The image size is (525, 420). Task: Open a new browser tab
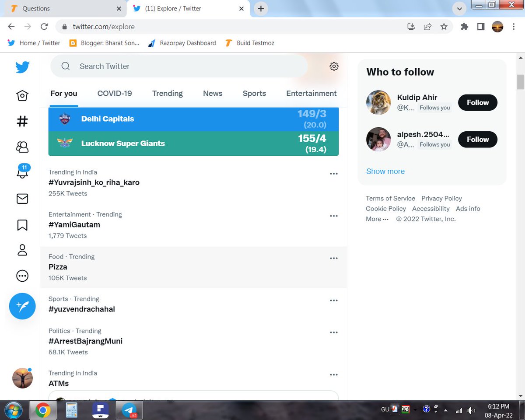(261, 9)
